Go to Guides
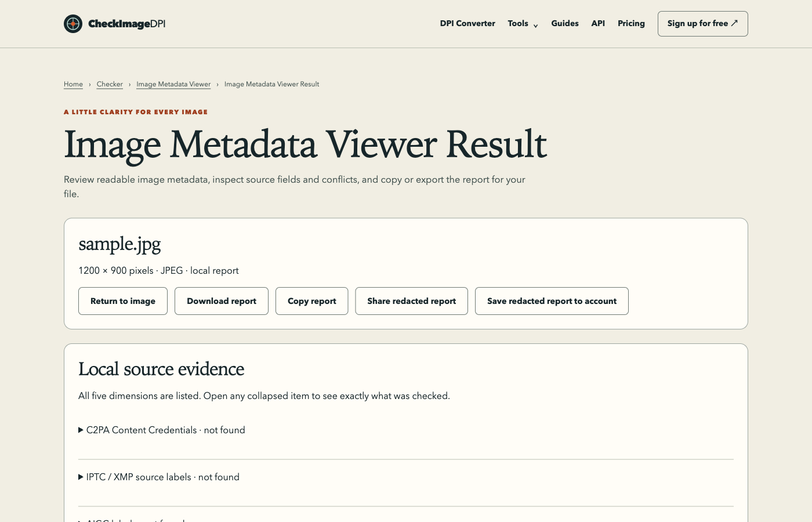Screen dimensions: 812x522 pyautogui.click(x=565, y=24)
